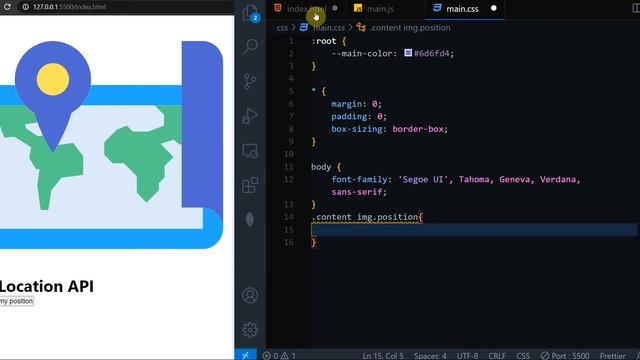
Task: Click the split editor icon
Action: coord(636,9)
